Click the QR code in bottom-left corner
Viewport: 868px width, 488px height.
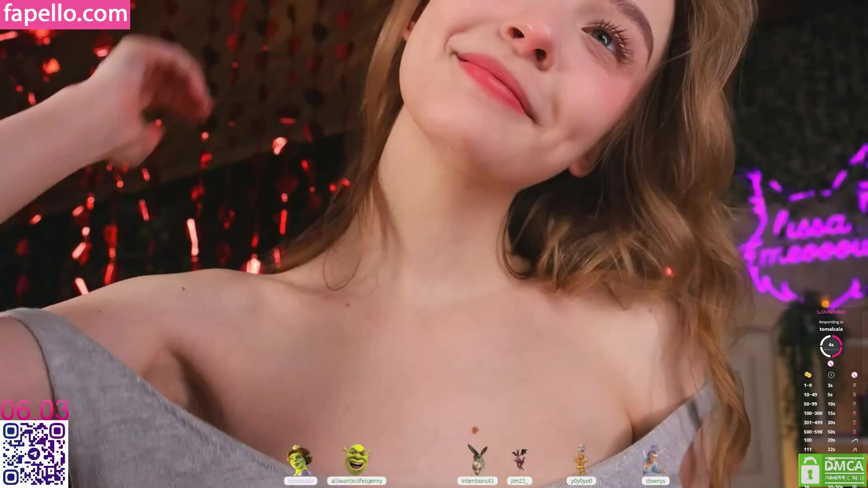point(34,454)
